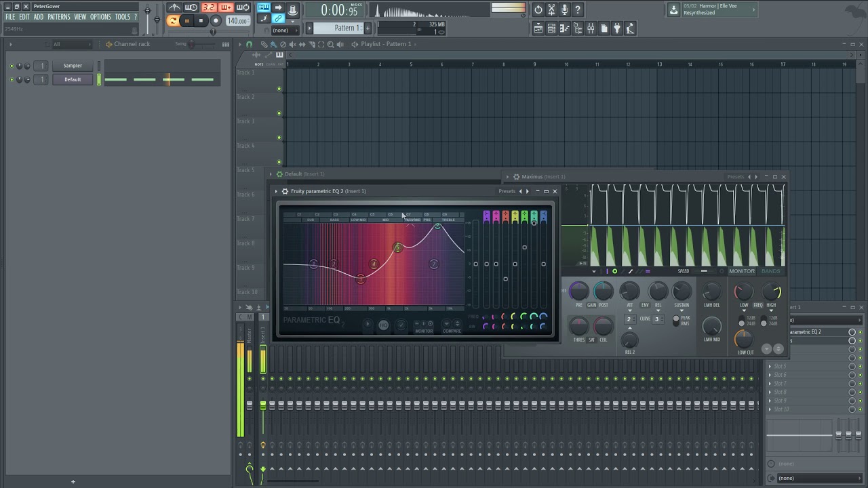The height and width of the screenshot is (488, 868).
Task: Open the plugin picker plug icon
Action: tap(617, 28)
